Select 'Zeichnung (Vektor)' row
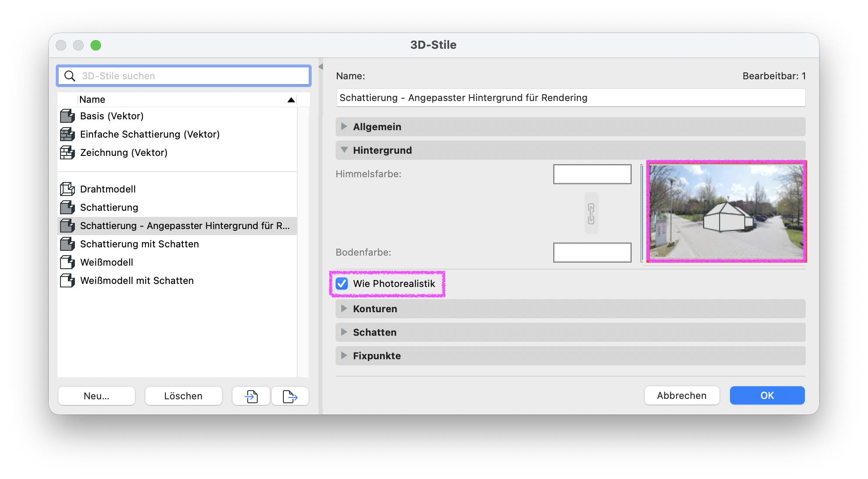 click(177, 153)
